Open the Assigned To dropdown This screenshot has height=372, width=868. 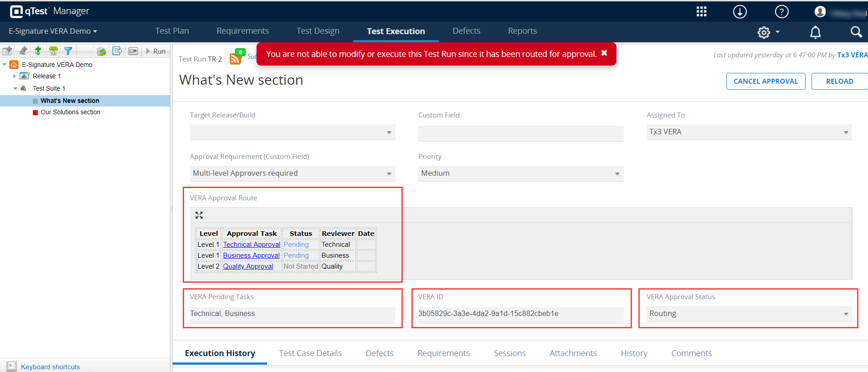click(749, 132)
